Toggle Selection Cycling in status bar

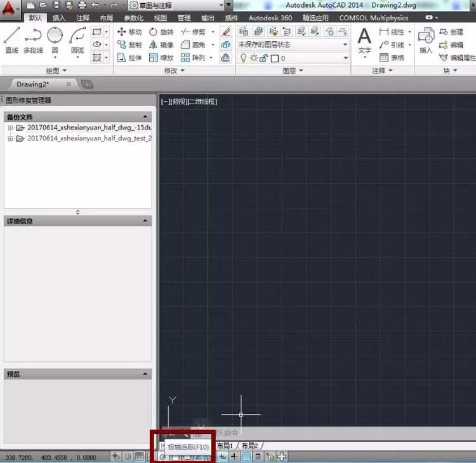(x=270, y=456)
